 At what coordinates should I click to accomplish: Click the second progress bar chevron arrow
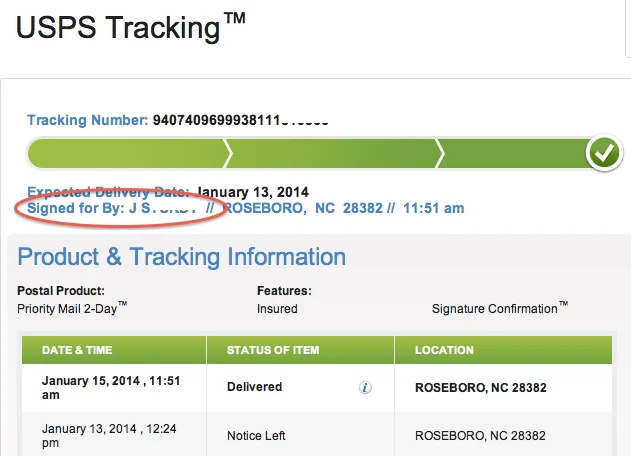(x=440, y=153)
